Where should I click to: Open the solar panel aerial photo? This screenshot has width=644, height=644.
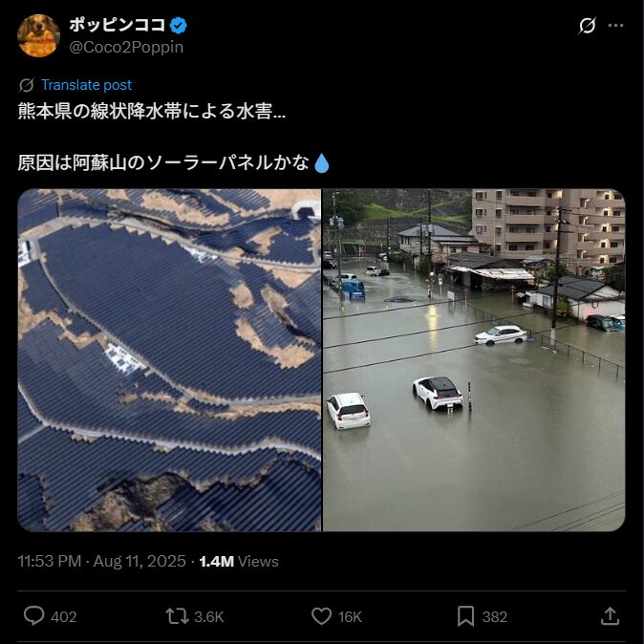tap(169, 360)
